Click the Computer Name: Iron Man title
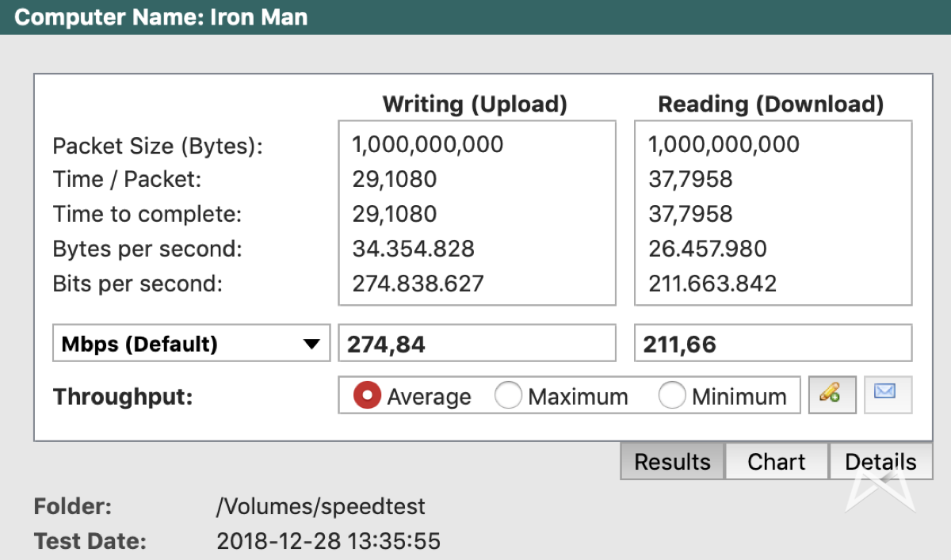 161,17
